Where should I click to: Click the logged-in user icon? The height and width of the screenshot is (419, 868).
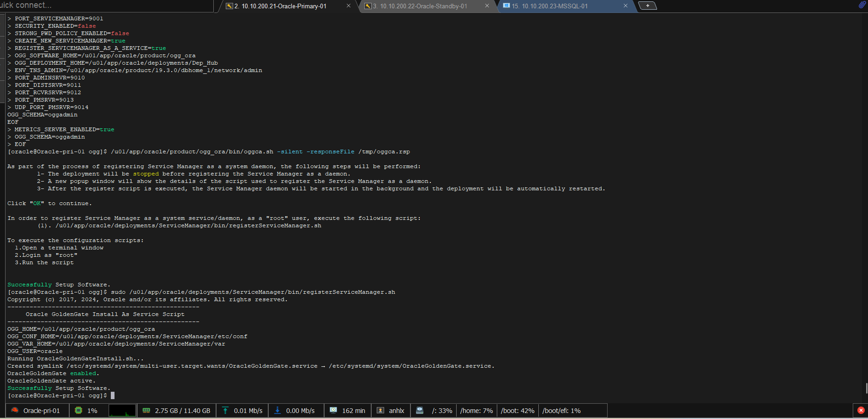point(380,410)
